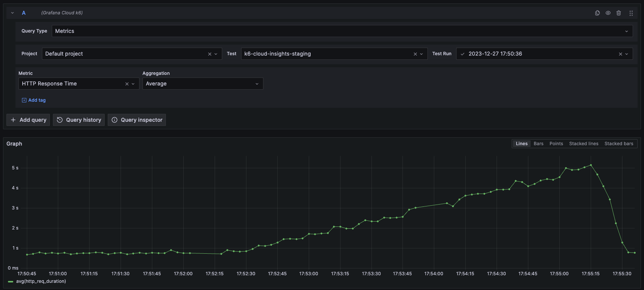Select Stacked lines graph style
The height and width of the screenshot is (290, 644).
pos(584,144)
